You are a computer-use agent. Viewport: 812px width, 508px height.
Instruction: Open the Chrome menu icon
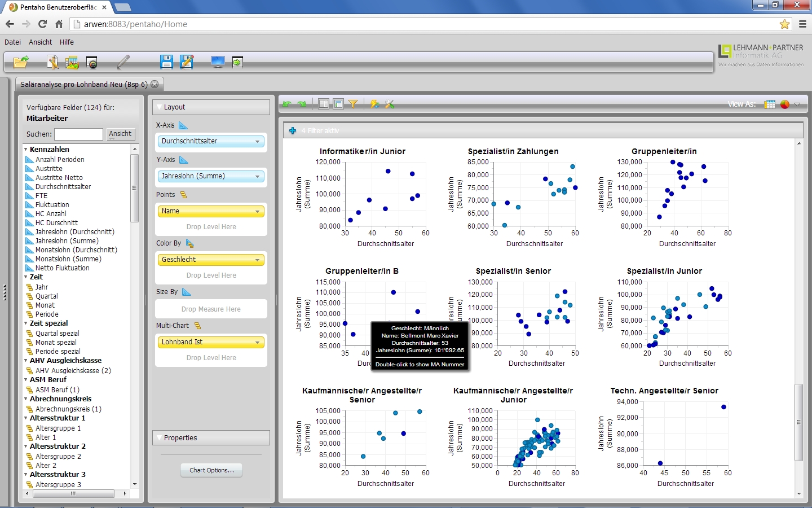tap(802, 24)
